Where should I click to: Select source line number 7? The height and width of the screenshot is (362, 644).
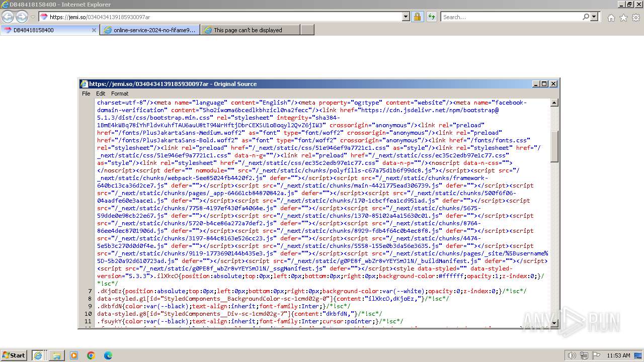pyautogui.click(x=90, y=291)
